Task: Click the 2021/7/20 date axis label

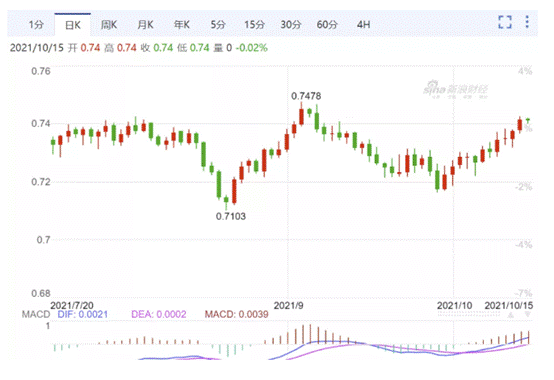Action: point(72,305)
